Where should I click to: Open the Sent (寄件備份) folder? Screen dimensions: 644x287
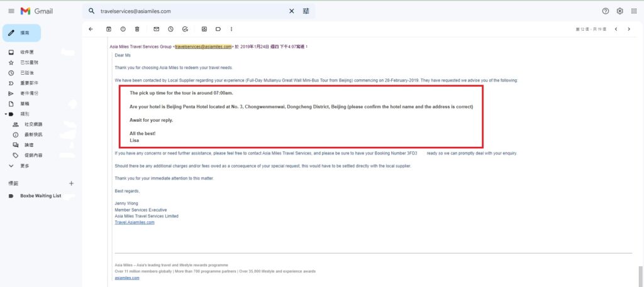(x=29, y=93)
